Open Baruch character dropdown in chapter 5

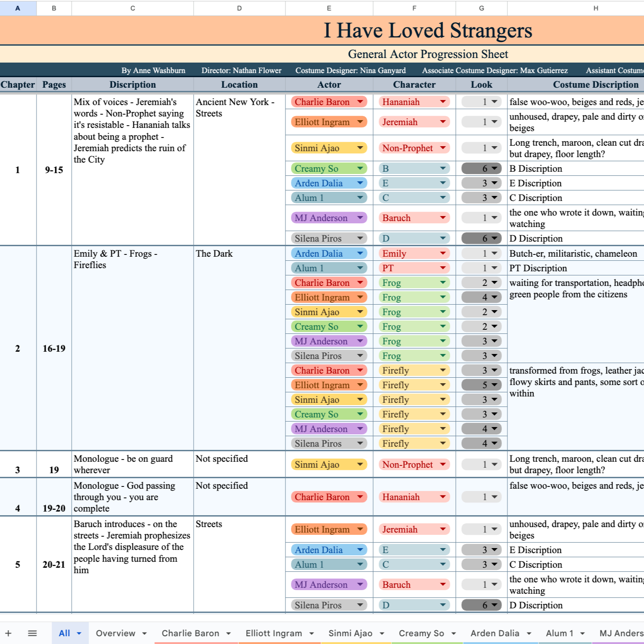414,585
